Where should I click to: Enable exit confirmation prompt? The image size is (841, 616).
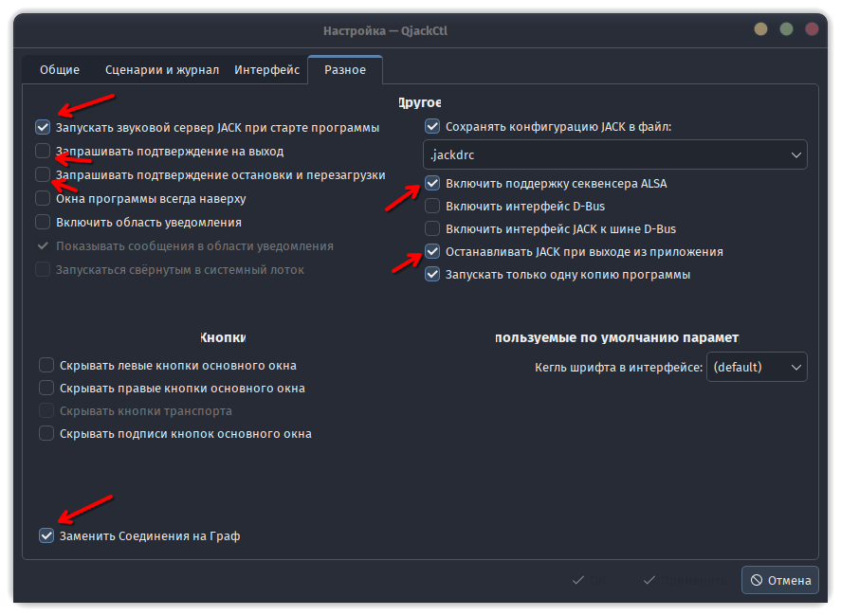(x=43, y=150)
